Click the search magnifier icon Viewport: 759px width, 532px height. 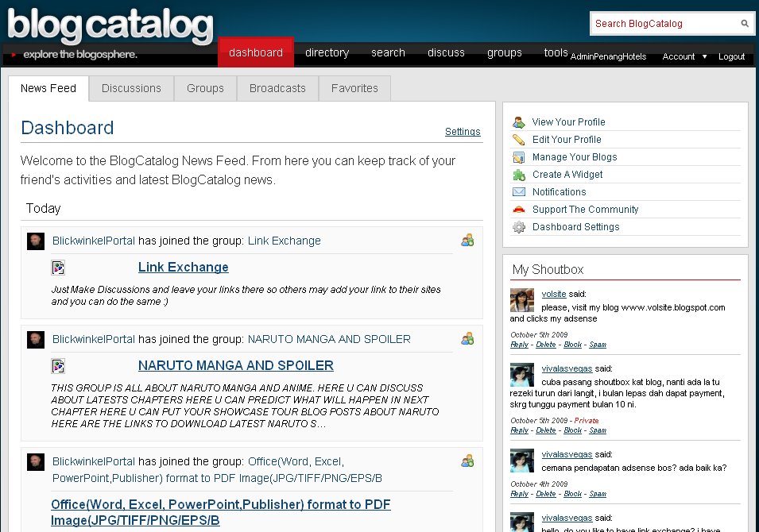[745, 23]
